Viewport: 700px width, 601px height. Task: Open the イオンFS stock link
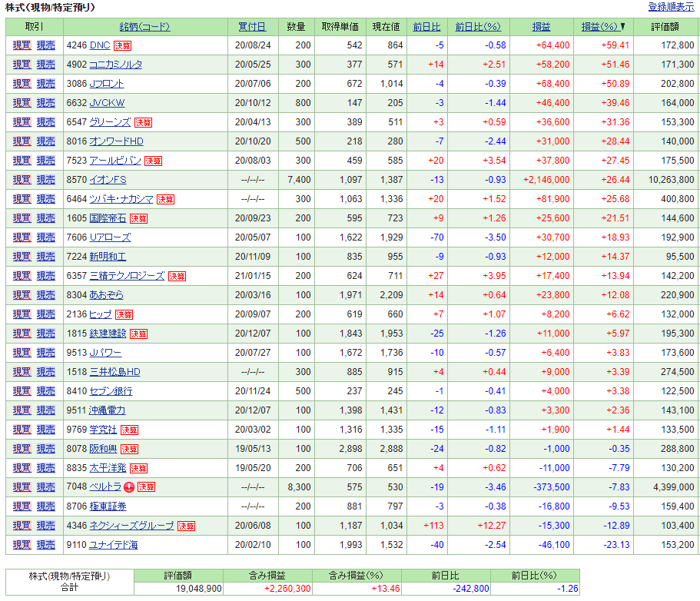pyautogui.click(x=108, y=180)
